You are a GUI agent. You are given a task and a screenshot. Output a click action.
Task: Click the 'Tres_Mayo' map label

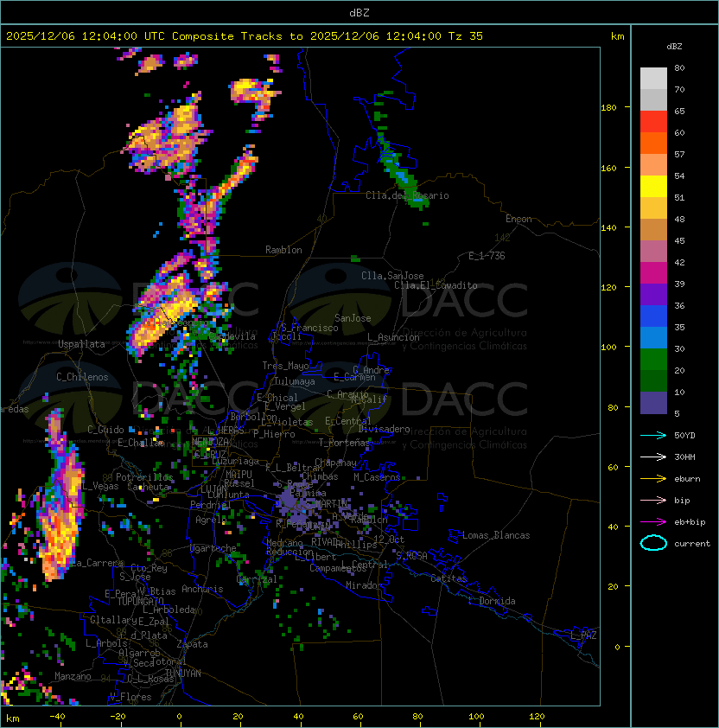(x=285, y=366)
